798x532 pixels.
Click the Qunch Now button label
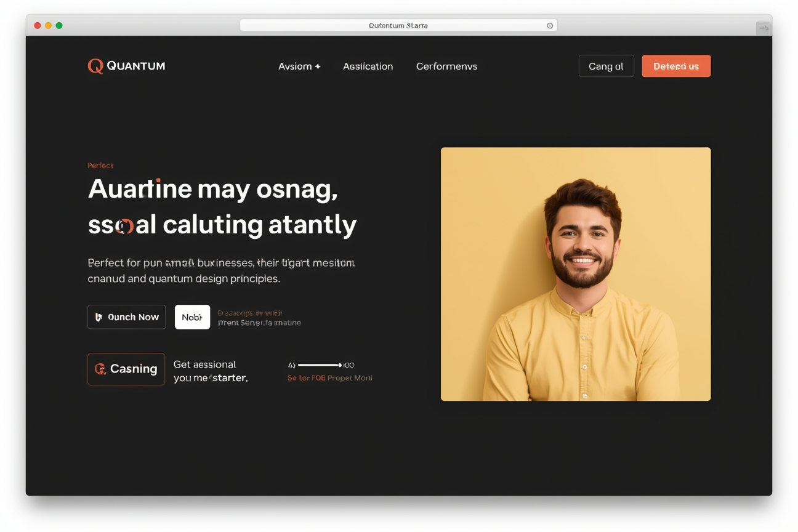134,317
